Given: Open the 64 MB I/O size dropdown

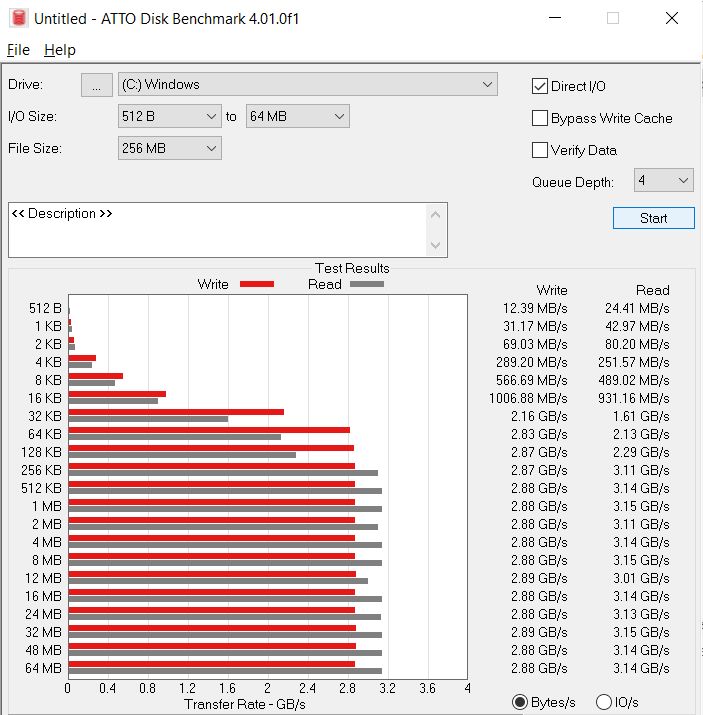Looking at the screenshot, I should (x=298, y=116).
